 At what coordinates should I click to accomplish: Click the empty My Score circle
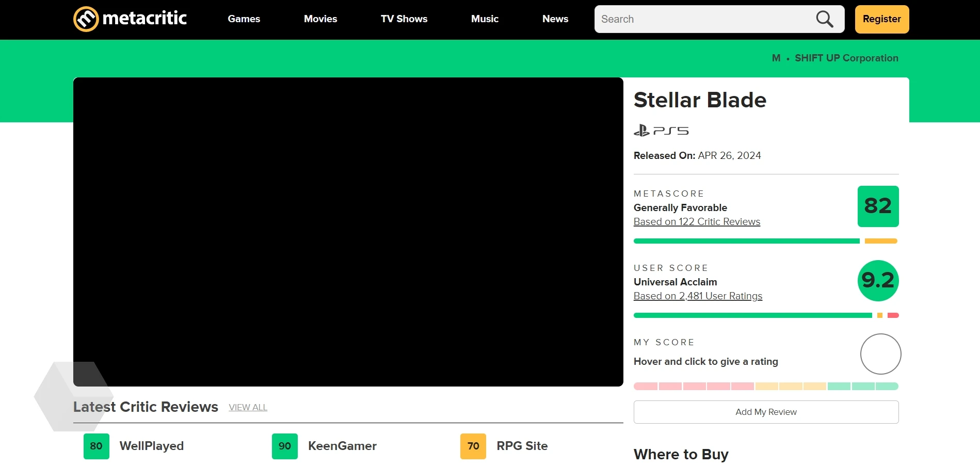880,354
